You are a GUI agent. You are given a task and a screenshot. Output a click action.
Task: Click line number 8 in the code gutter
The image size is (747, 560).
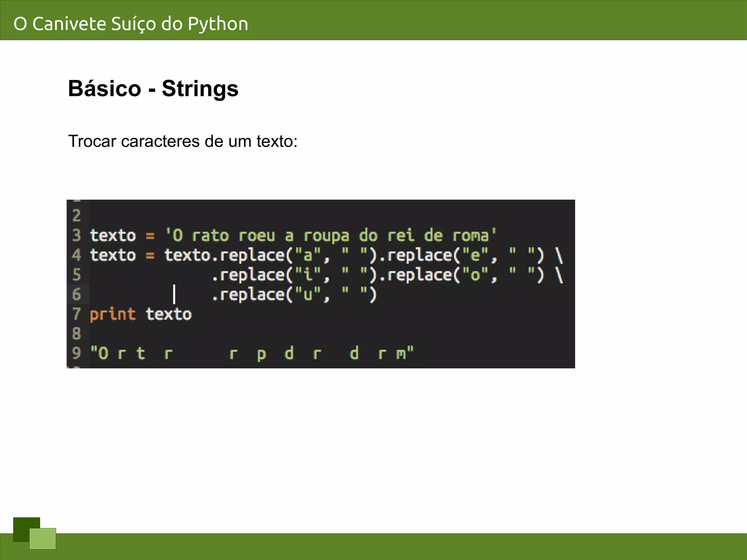(77, 334)
